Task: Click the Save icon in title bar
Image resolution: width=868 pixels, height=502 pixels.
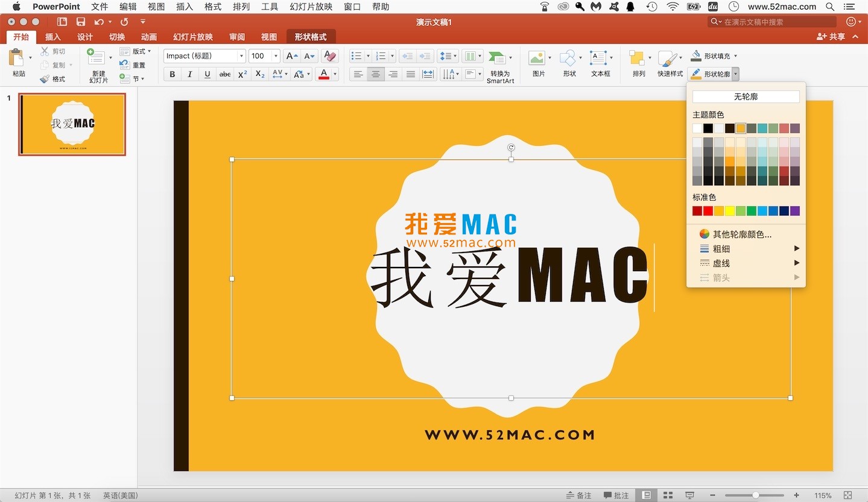Action: point(81,22)
